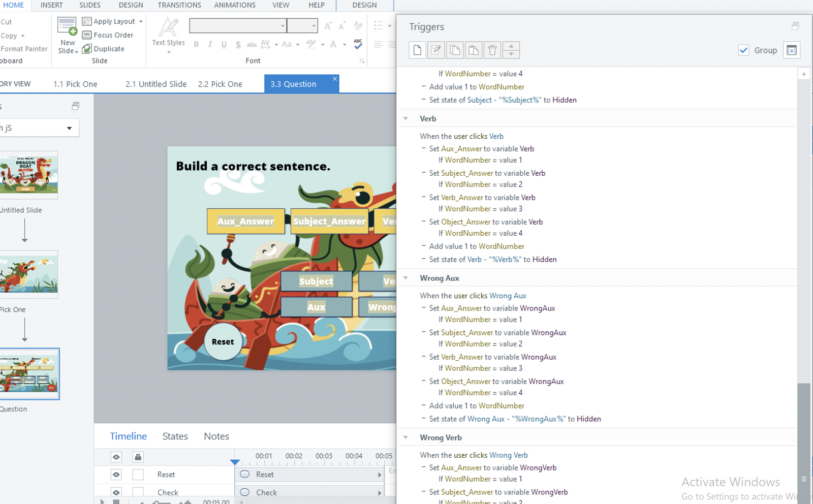Hide the Reset object in timeline
The image size is (813, 504).
(x=116, y=475)
